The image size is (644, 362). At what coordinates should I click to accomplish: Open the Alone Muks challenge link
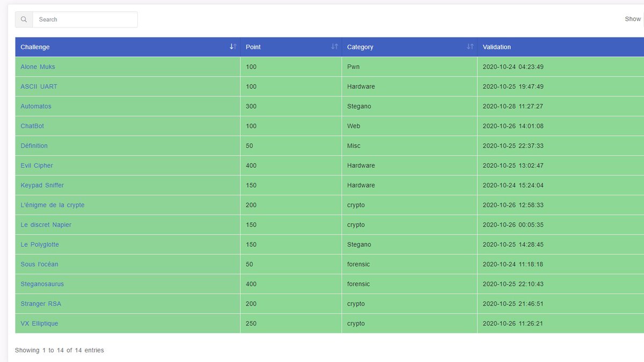38,67
